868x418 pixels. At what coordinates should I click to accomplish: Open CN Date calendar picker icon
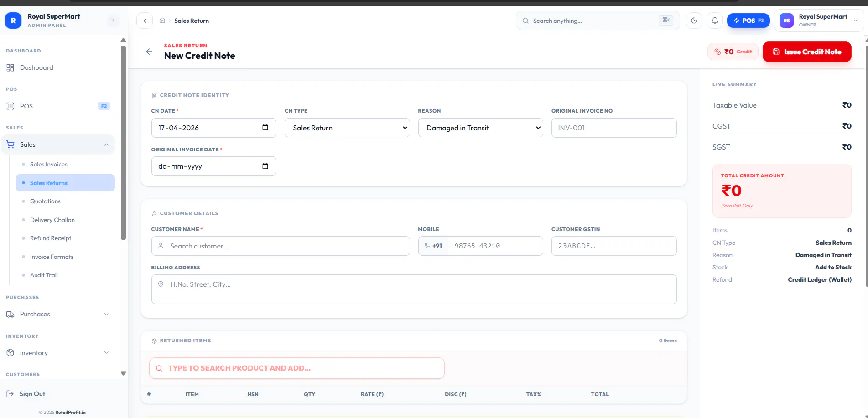[x=265, y=127]
